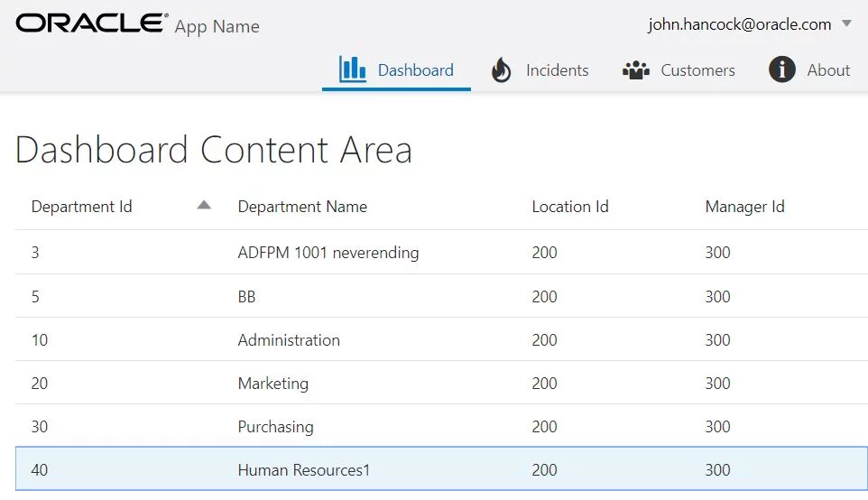Click Department Id cell with value 5
Screen dimensions: 868x500
(x=35, y=297)
